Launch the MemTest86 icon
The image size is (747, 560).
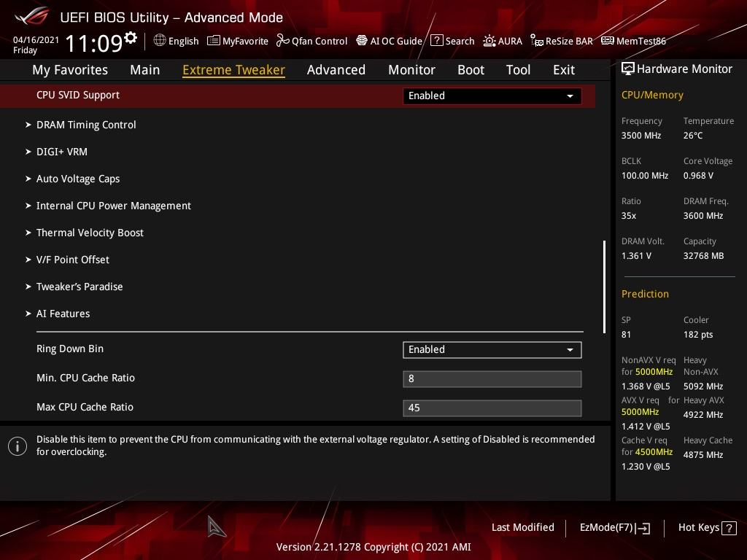pos(608,41)
